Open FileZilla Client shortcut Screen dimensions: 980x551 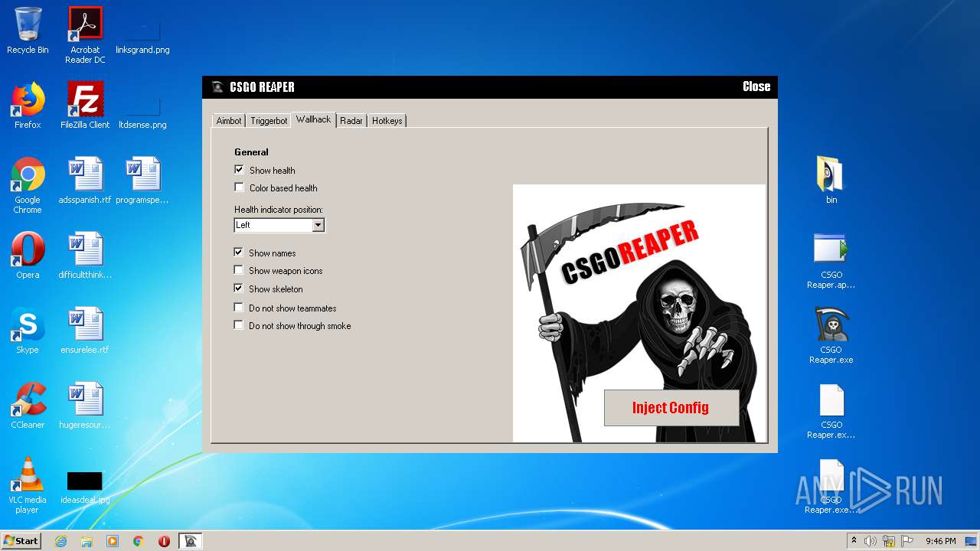tap(85, 106)
